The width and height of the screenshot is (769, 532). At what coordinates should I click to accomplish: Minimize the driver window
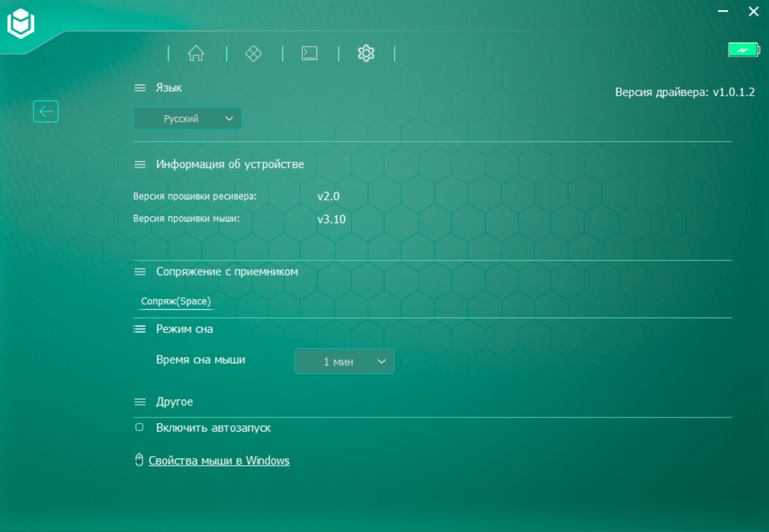tap(724, 11)
